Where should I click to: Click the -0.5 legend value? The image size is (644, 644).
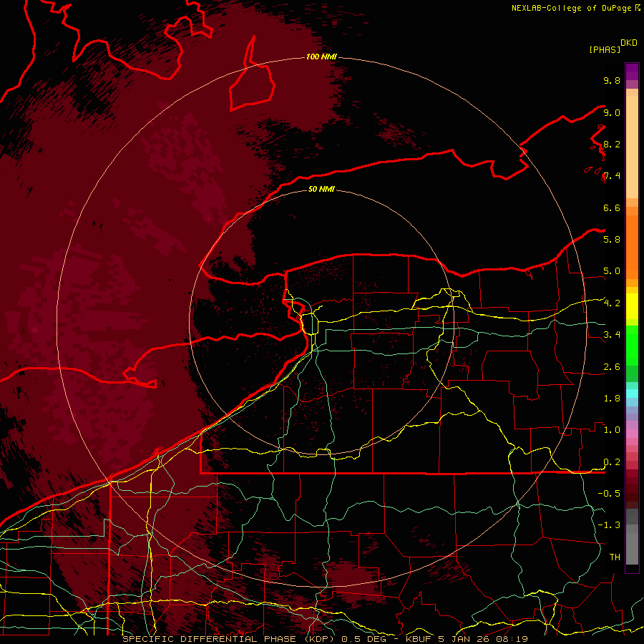tap(609, 494)
